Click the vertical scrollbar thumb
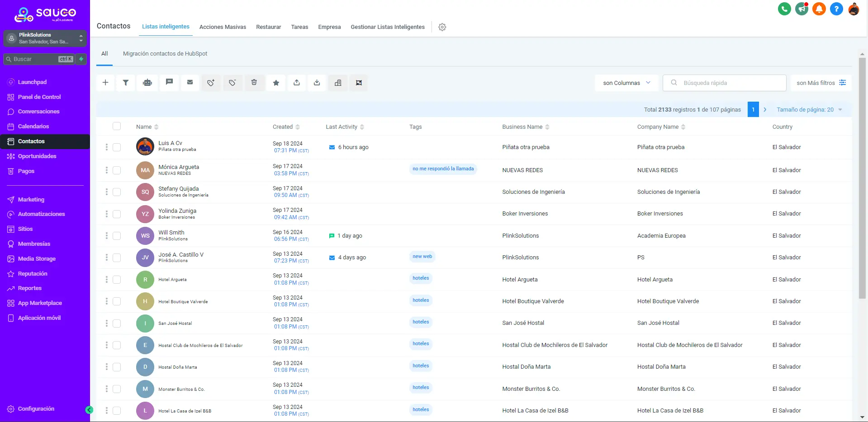Screen dimensions: 868x422 tap(862, 178)
